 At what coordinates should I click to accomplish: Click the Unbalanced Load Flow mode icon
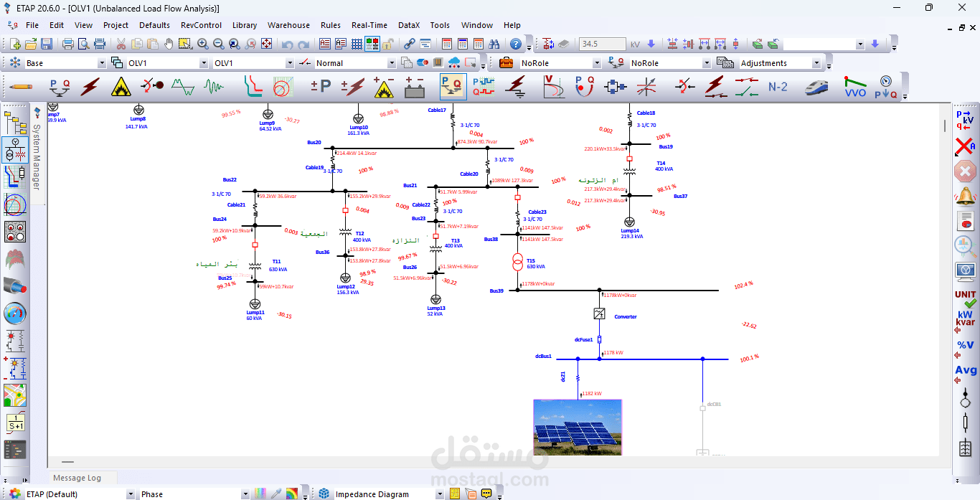[x=453, y=87]
